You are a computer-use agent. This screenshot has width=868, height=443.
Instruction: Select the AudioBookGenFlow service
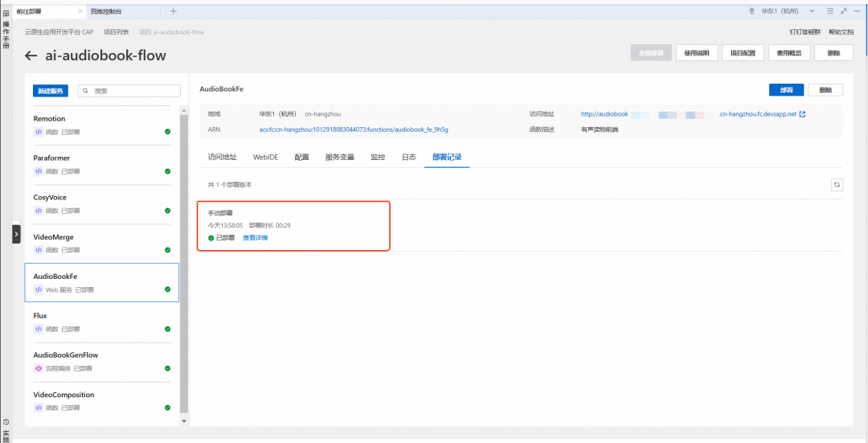coord(102,362)
